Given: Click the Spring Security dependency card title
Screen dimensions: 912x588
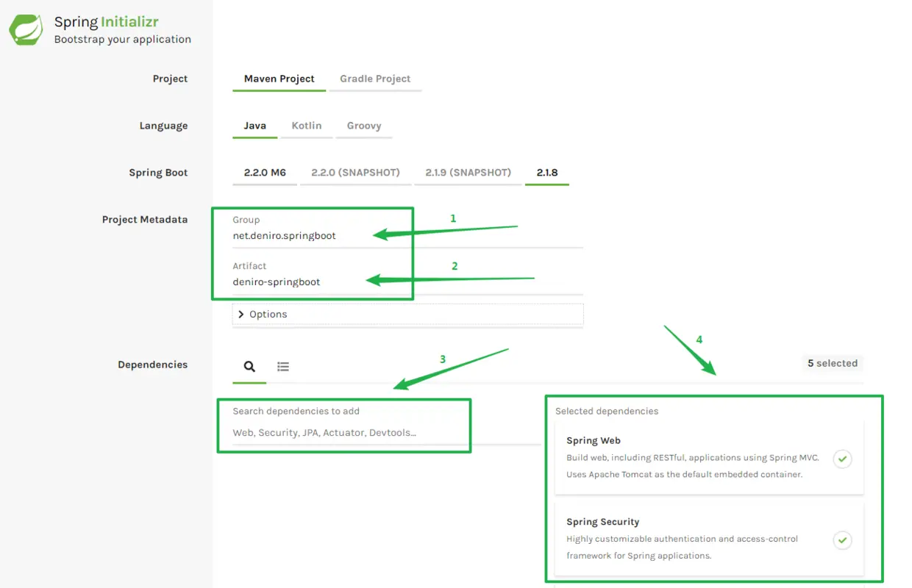Looking at the screenshot, I should (602, 522).
